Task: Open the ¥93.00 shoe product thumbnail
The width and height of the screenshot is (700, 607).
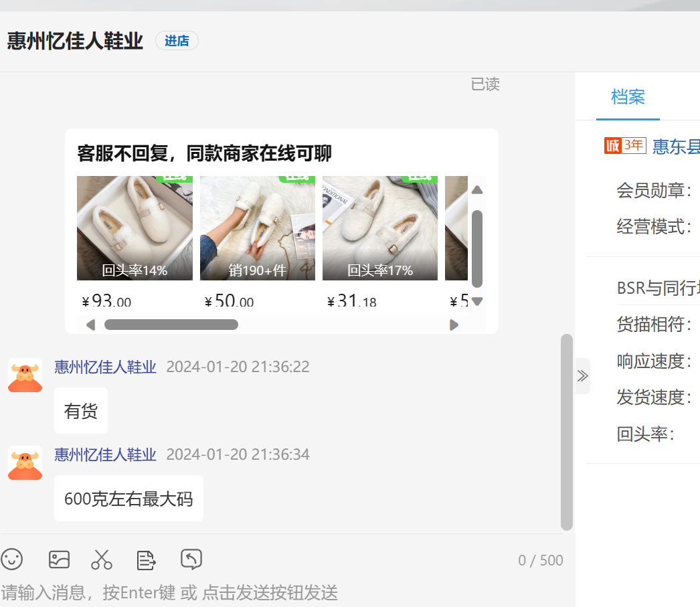Action: click(135, 228)
